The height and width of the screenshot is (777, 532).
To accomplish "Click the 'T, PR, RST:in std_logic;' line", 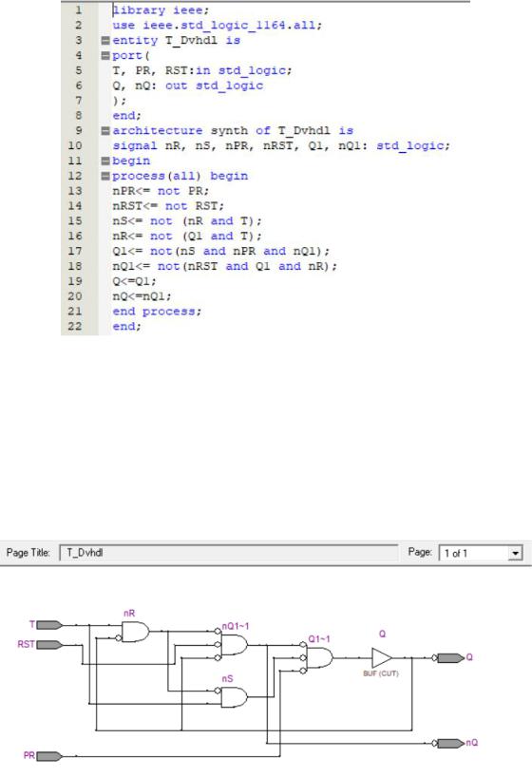I will pos(202,70).
